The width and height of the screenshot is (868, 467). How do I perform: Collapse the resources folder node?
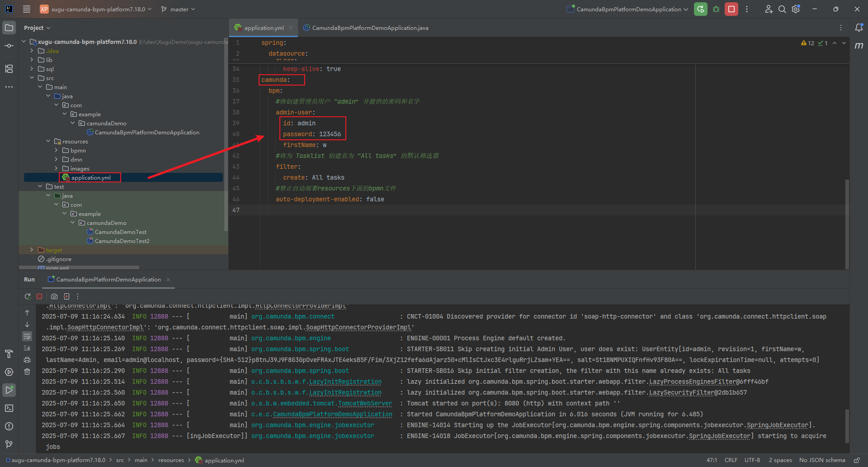[x=48, y=141]
